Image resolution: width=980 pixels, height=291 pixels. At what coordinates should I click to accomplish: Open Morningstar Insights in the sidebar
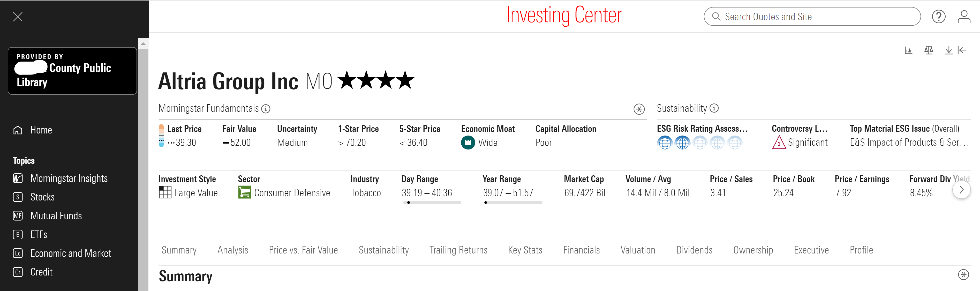click(69, 178)
